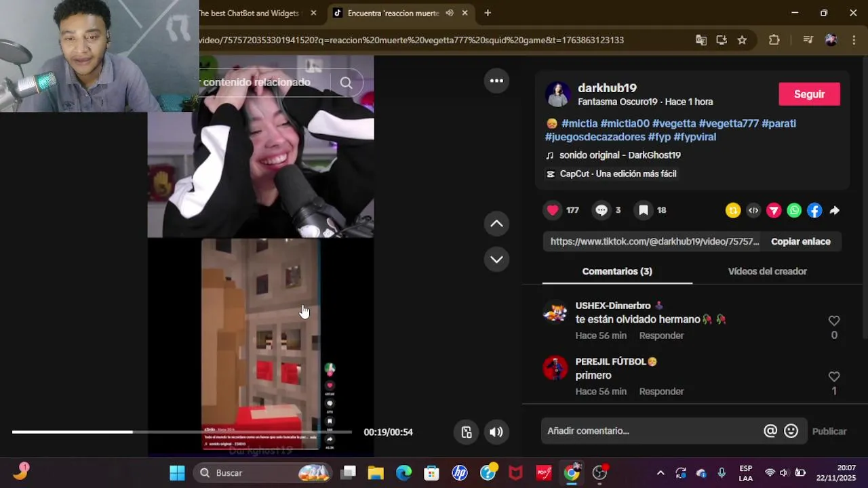This screenshot has width=868, height=488.
Task: Open the McAfee icon on the taskbar
Action: 515,472
